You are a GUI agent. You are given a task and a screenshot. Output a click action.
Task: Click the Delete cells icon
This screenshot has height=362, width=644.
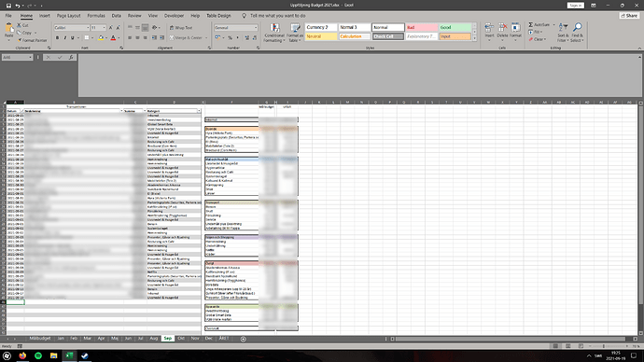coord(502,32)
